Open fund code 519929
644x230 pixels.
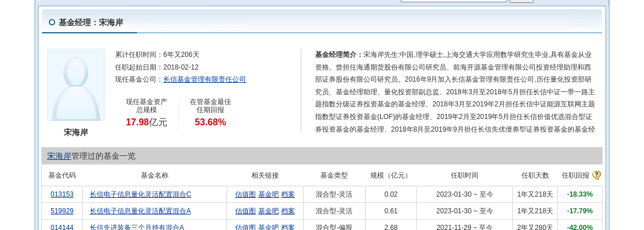click(62, 211)
